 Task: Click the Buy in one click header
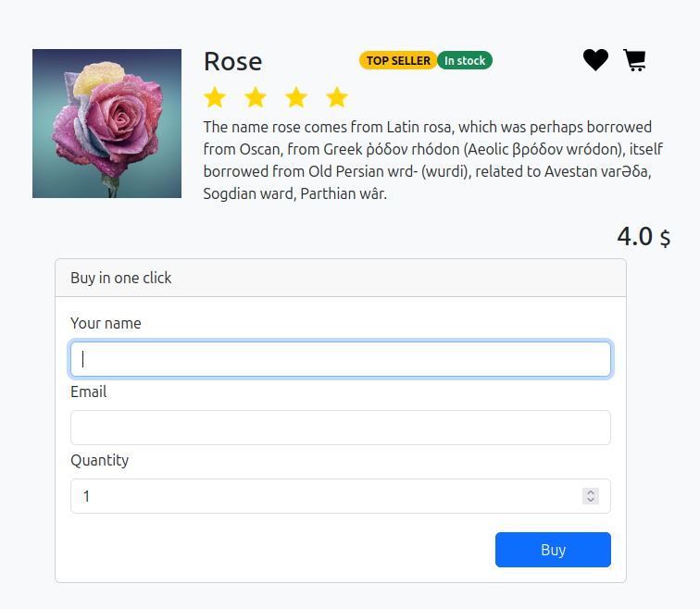click(x=121, y=278)
